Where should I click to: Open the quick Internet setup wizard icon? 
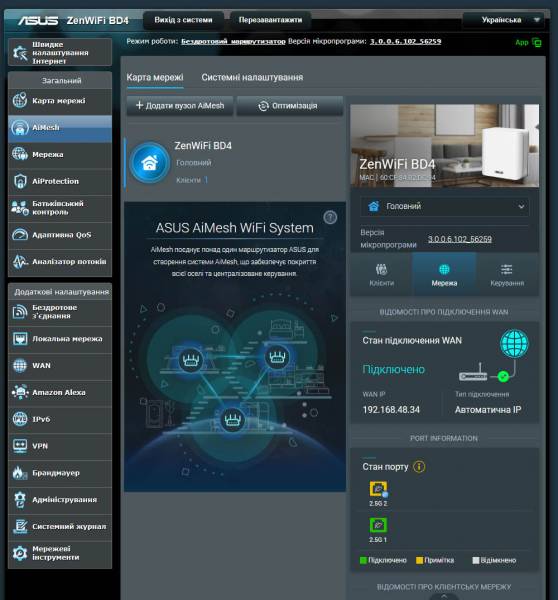(20, 52)
